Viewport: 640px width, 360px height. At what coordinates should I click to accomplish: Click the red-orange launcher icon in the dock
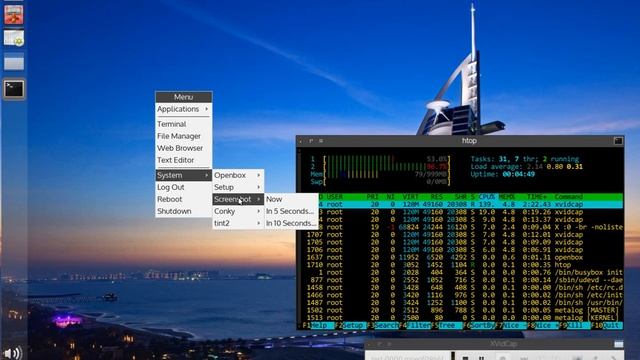(x=14, y=14)
